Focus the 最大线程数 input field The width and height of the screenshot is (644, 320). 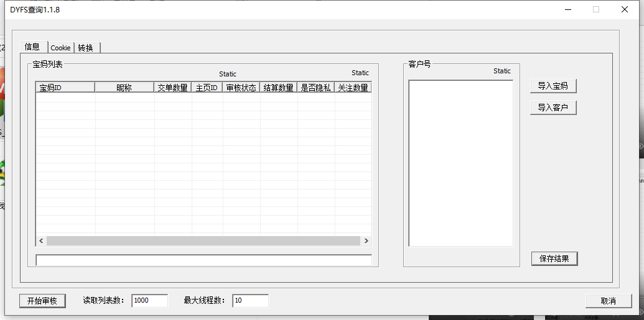click(250, 301)
